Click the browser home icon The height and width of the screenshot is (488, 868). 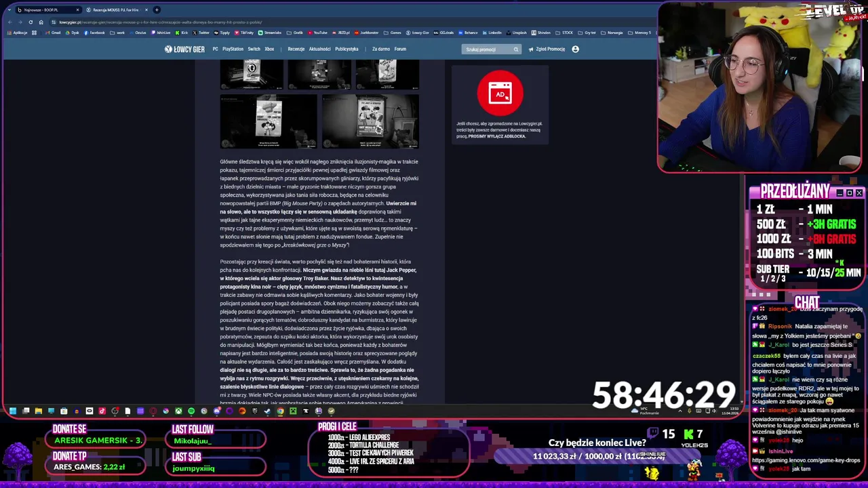coord(41,22)
